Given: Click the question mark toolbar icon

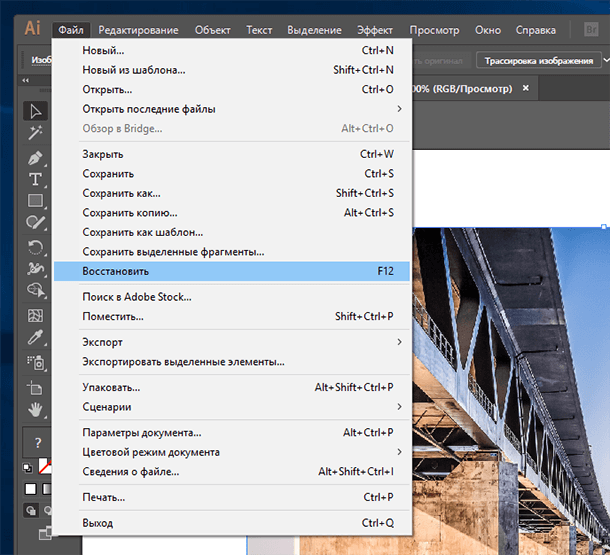Looking at the screenshot, I should coord(37,443).
